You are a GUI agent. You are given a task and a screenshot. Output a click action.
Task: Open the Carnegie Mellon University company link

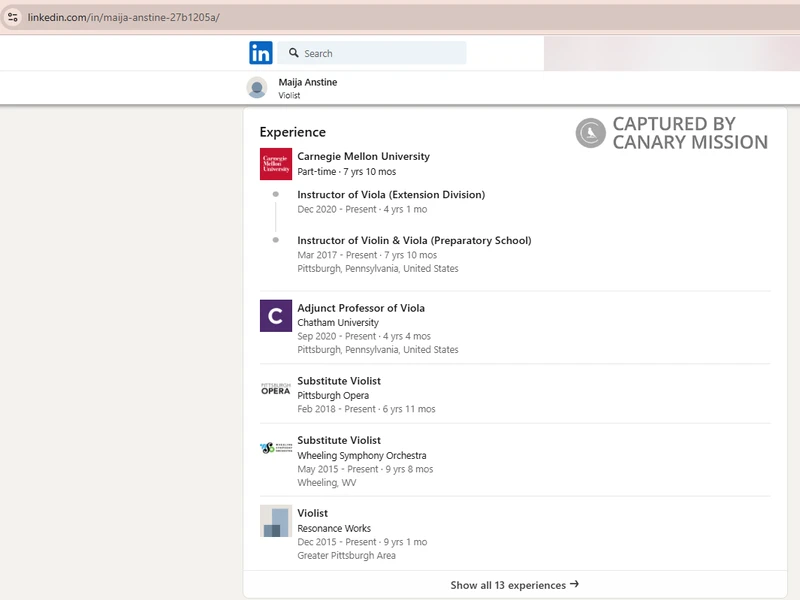363,156
